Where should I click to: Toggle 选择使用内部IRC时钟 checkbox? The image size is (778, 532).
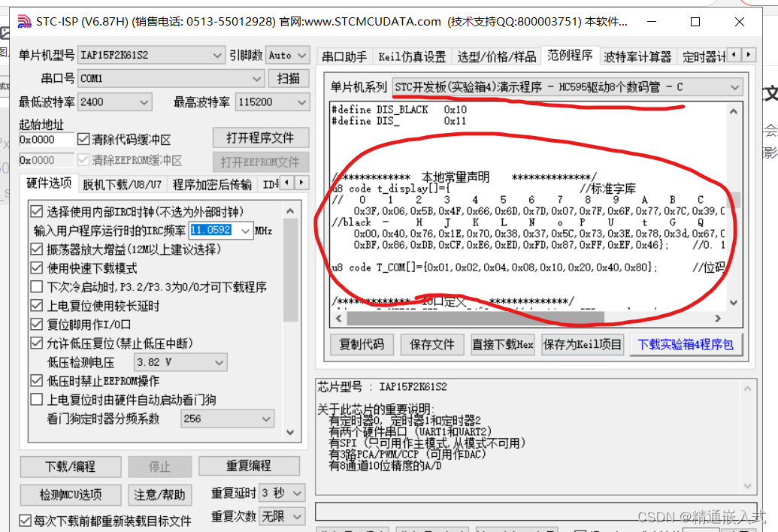36,212
